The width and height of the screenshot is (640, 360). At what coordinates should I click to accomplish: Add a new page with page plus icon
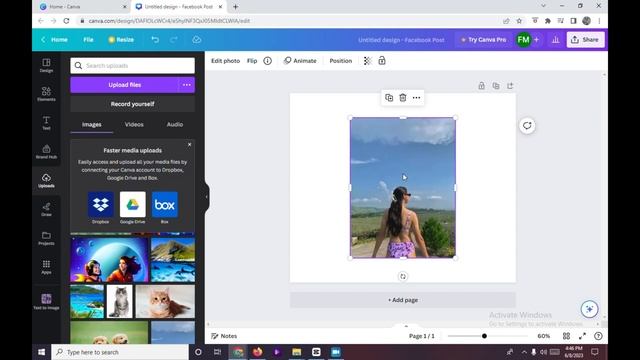(x=510, y=86)
